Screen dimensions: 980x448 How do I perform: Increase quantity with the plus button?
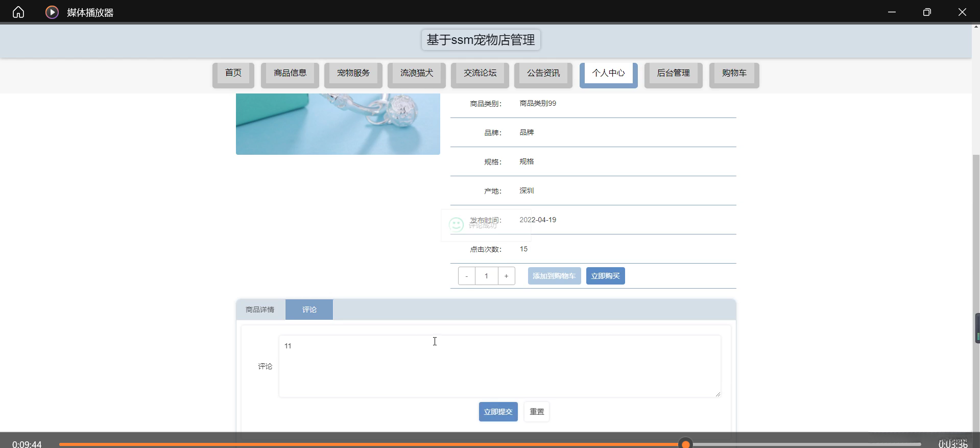point(506,276)
